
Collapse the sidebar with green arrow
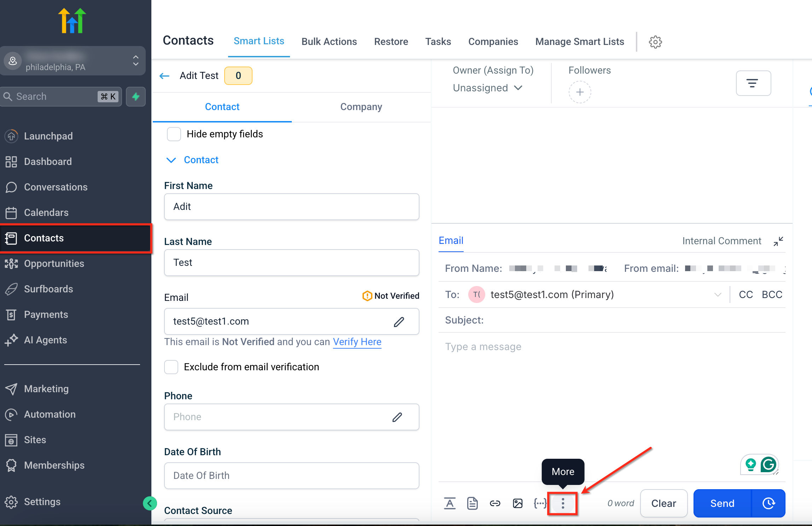[150, 503]
